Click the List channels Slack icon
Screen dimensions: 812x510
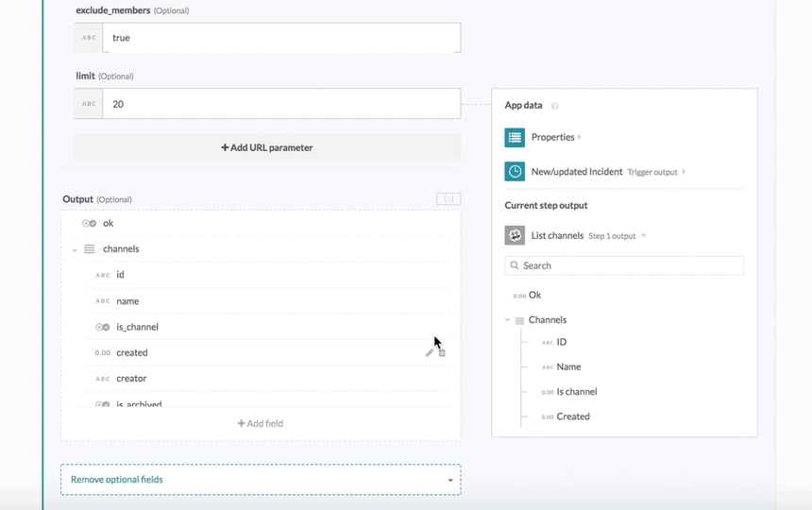point(515,235)
